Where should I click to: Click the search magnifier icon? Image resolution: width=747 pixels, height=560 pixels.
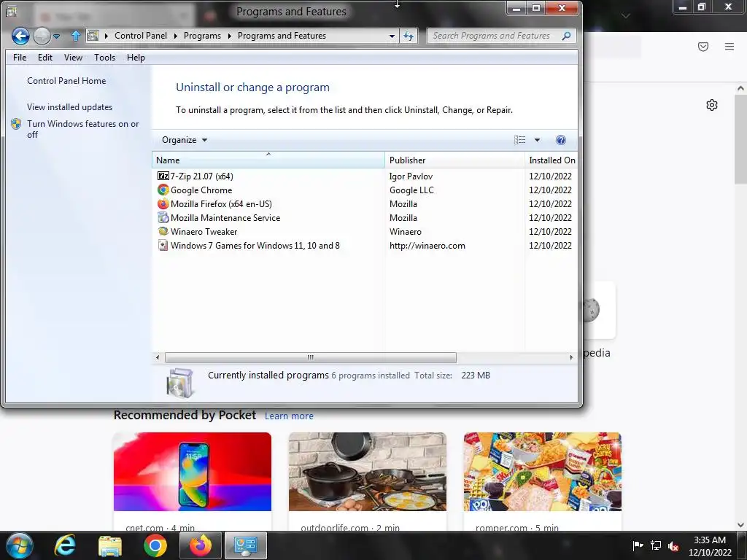coord(566,36)
